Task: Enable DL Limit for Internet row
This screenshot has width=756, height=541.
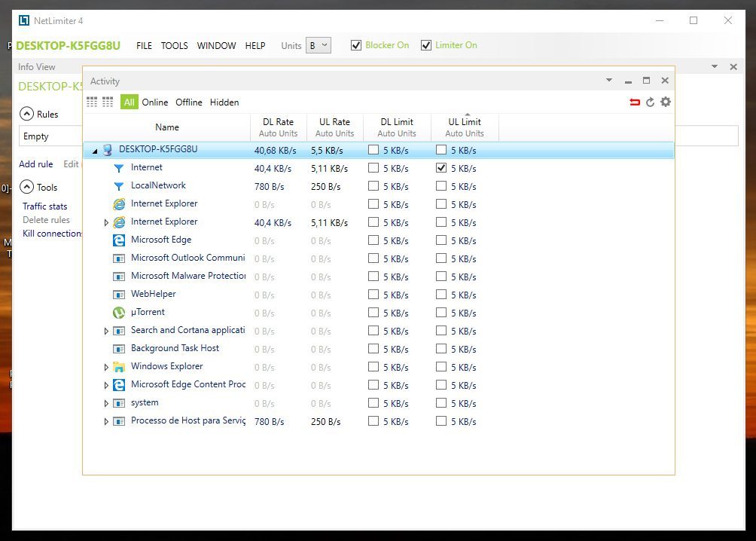Action: pos(373,167)
